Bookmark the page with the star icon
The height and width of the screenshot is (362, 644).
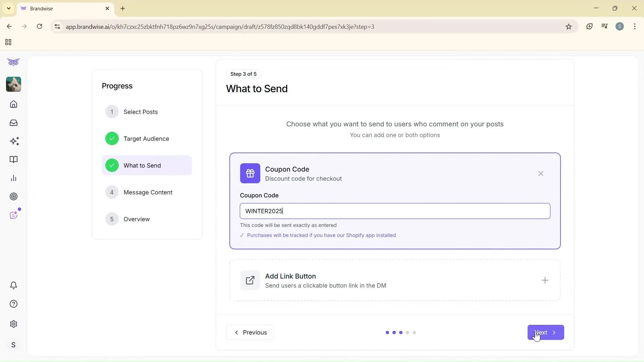pyautogui.click(x=569, y=26)
